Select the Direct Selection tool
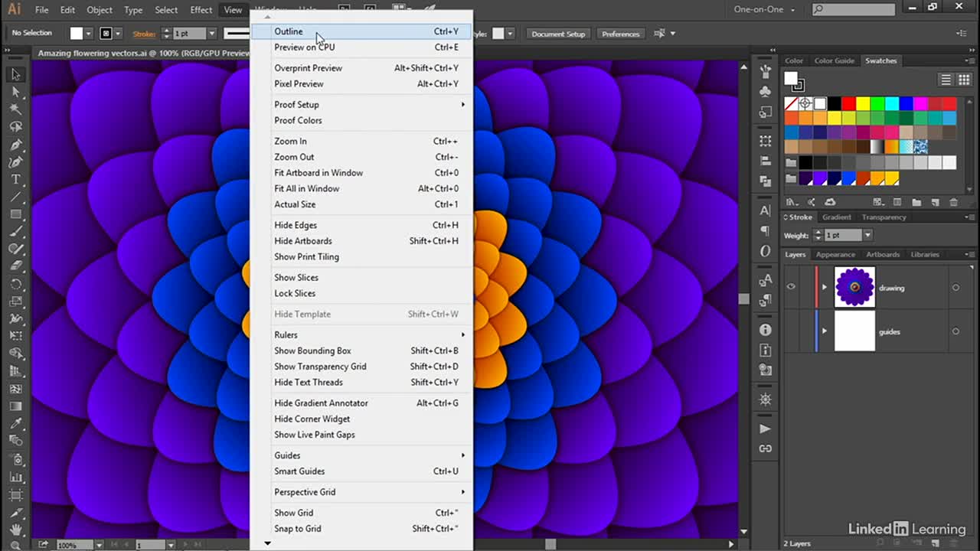The image size is (980, 551). (15, 92)
